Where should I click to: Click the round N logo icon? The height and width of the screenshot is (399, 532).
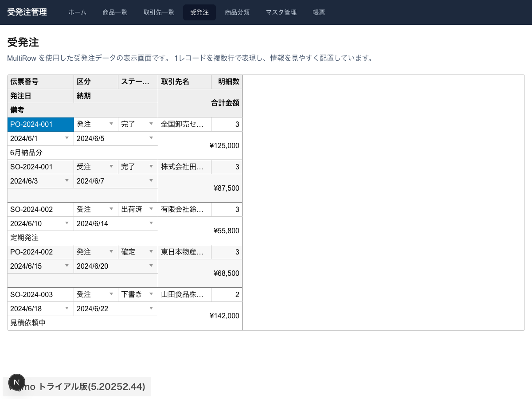[x=17, y=382]
